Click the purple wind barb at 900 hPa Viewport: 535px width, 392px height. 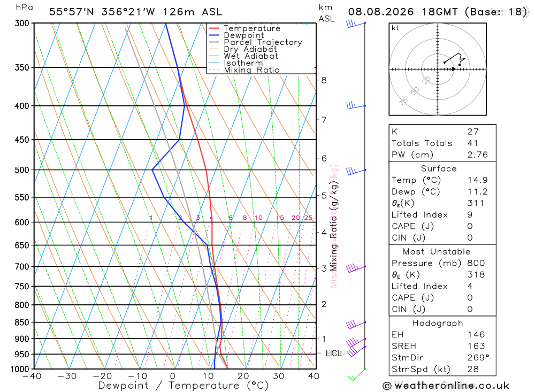pyautogui.click(x=356, y=342)
